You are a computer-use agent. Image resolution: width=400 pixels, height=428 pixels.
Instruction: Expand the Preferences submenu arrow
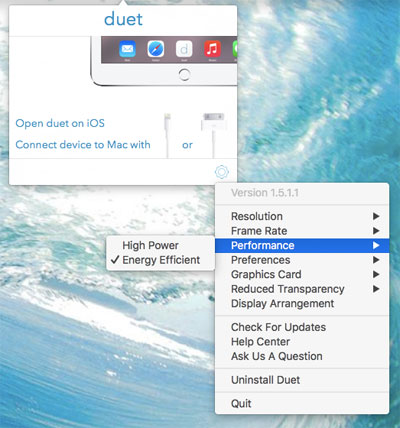376,260
